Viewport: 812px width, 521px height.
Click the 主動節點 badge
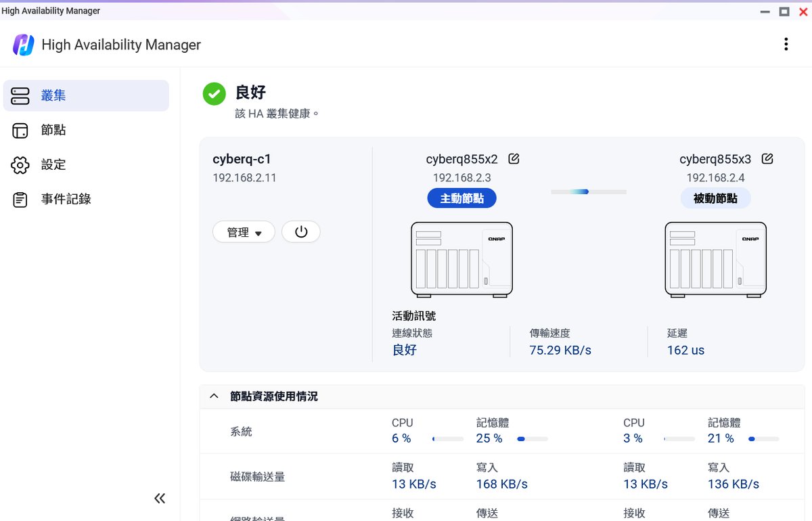coord(461,198)
